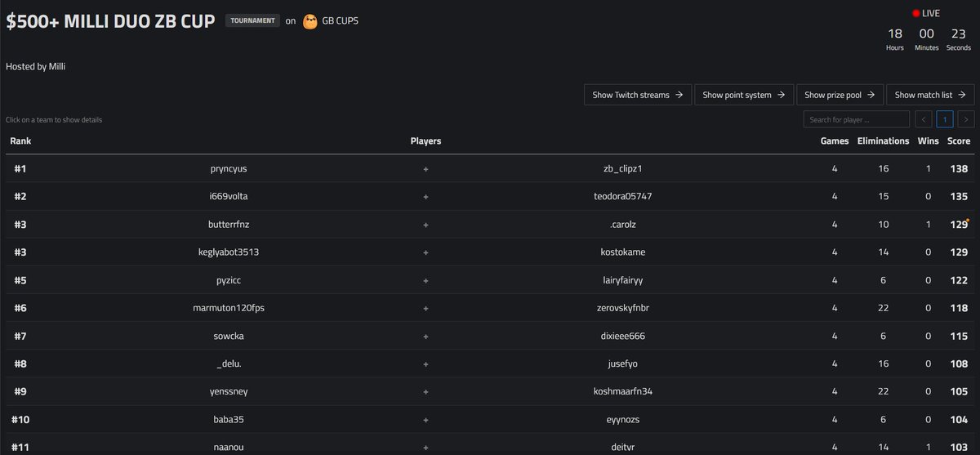Image resolution: width=980 pixels, height=455 pixels.
Task: Expand team row of sowcka
Action: (x=490, y=335)
